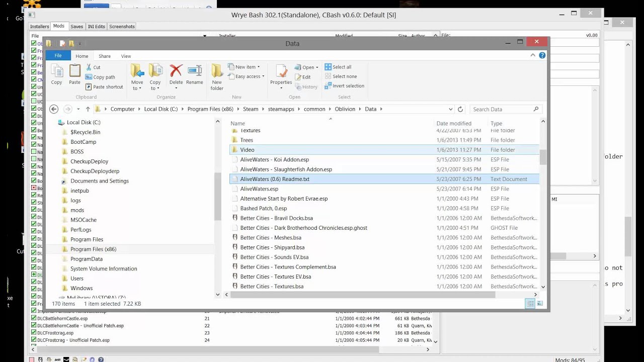
Task: Switch to details view in the Explorer status bar
Action: [x=530, y=303]
